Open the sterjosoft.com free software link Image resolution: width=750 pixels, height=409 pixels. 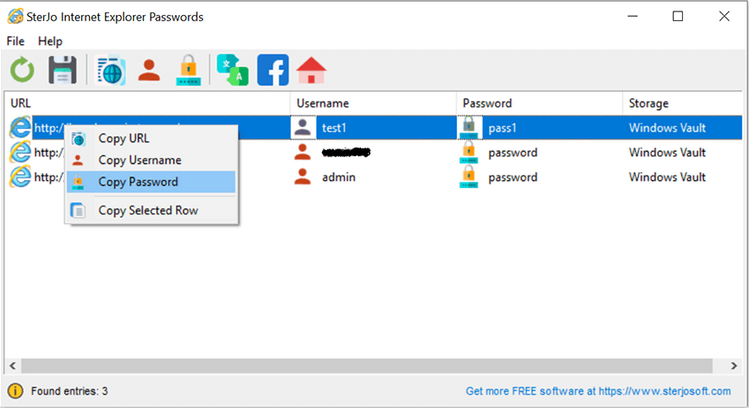(x=598, y=391)
